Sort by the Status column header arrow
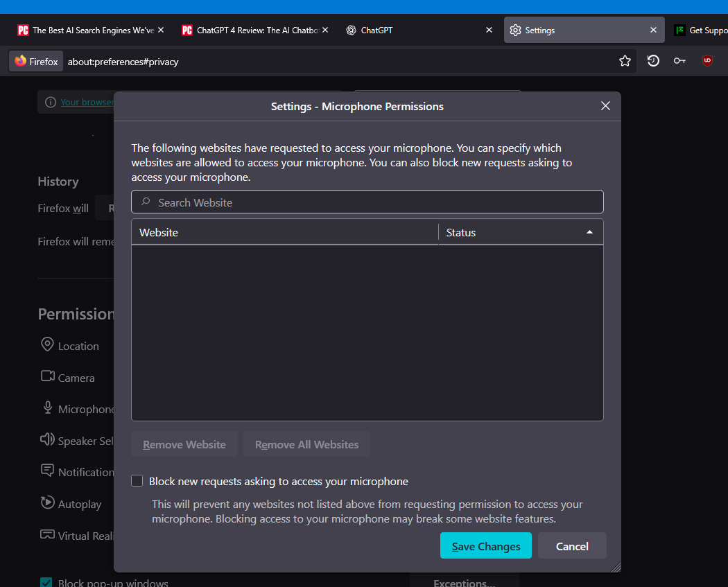This screenshot has height=587, width=728. tap(589, 232)
